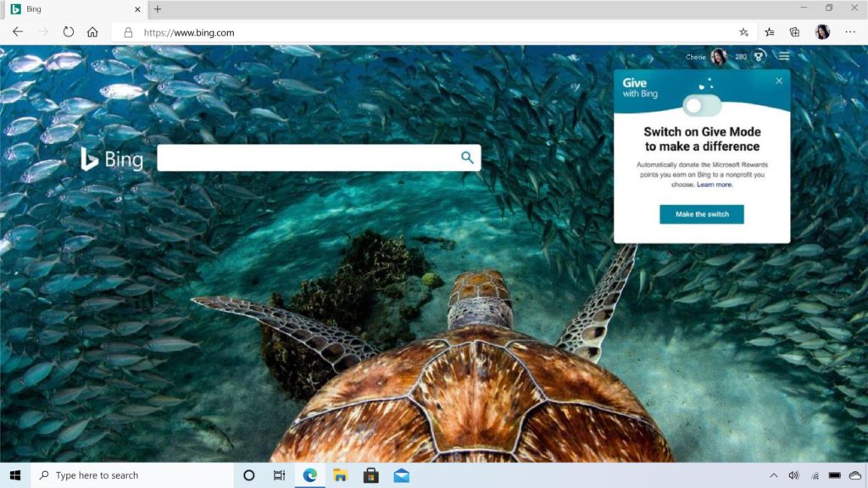The image size is (868, 488).
Task: Add this page to favorites via the star icon
Action: 742,31
